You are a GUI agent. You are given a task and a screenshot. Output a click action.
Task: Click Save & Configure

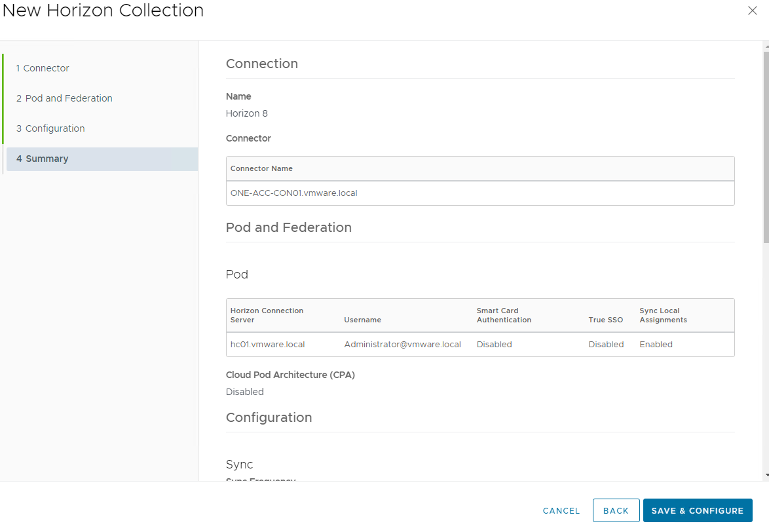pos(697,510)
